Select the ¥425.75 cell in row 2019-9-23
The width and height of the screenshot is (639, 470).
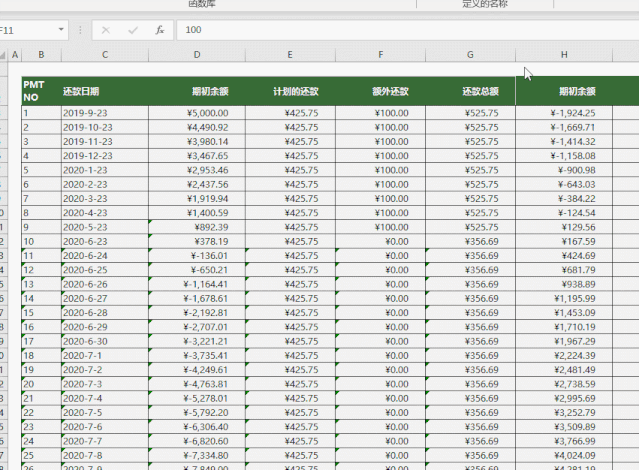290,113
